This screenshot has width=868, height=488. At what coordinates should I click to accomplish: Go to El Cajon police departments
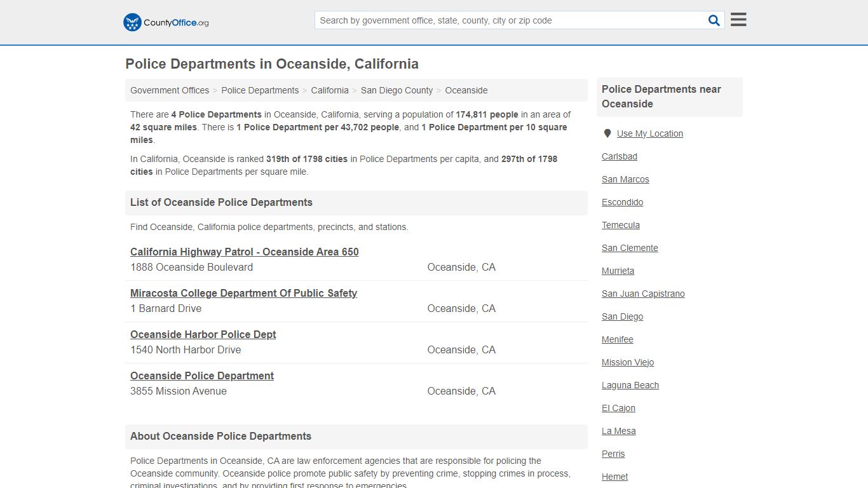point(619,408)
